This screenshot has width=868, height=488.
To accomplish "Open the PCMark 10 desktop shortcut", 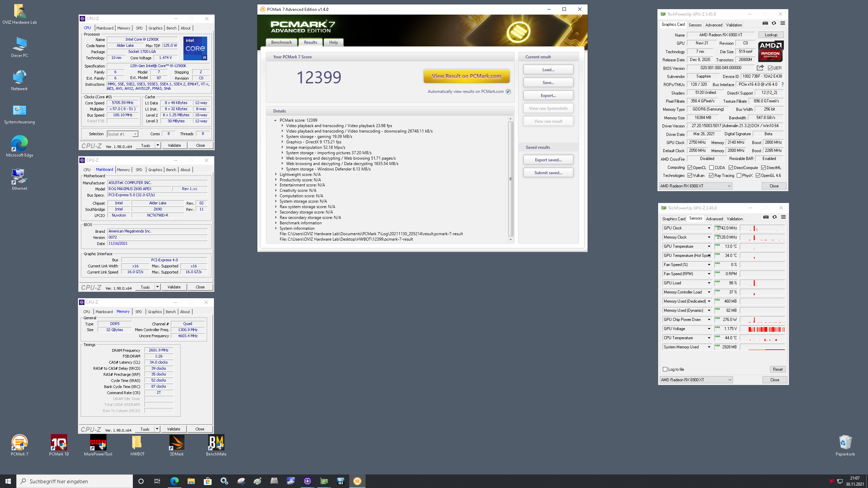I will 59,445.
